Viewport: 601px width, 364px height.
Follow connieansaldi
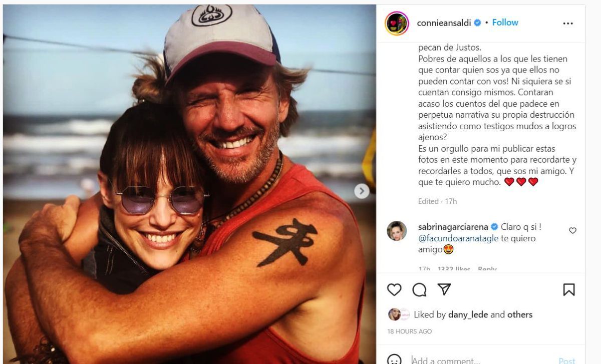tap(505, 23)
